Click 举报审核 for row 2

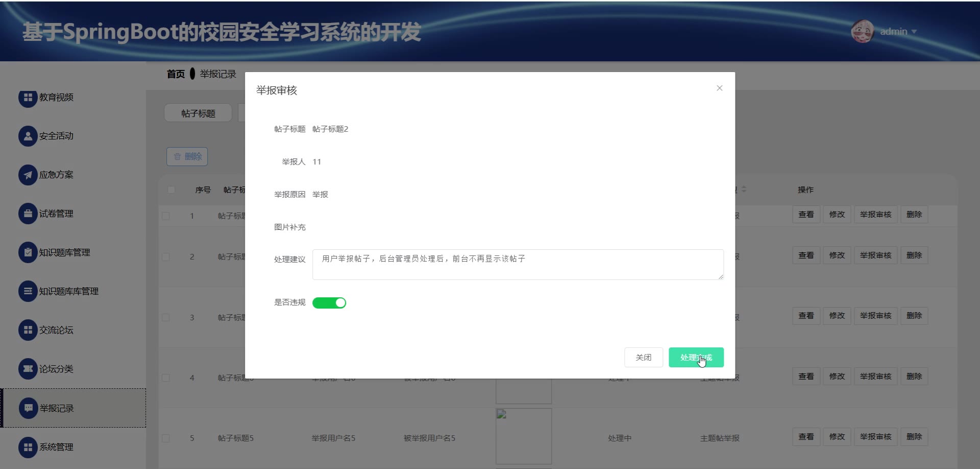pos(876,255)
